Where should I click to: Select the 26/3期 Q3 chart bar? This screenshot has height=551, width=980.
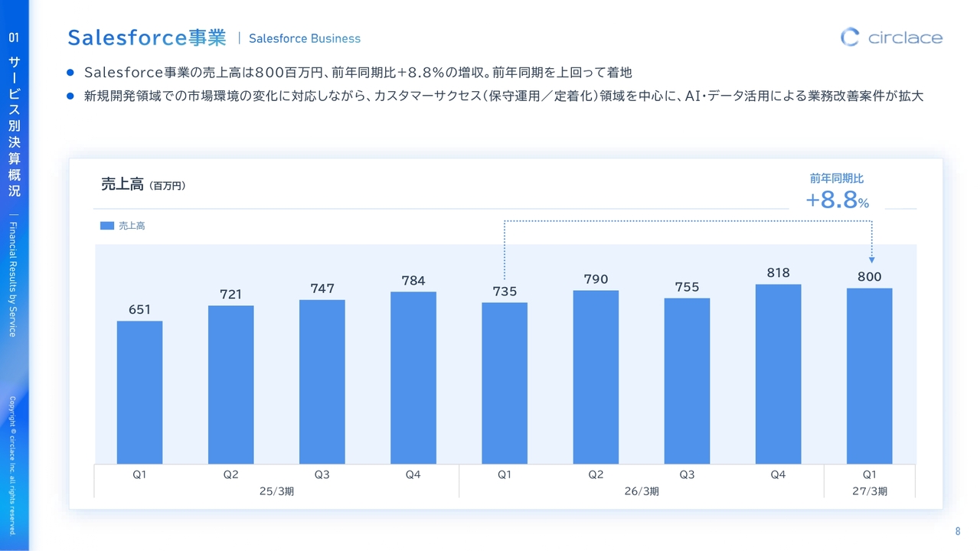pos(687,380)
